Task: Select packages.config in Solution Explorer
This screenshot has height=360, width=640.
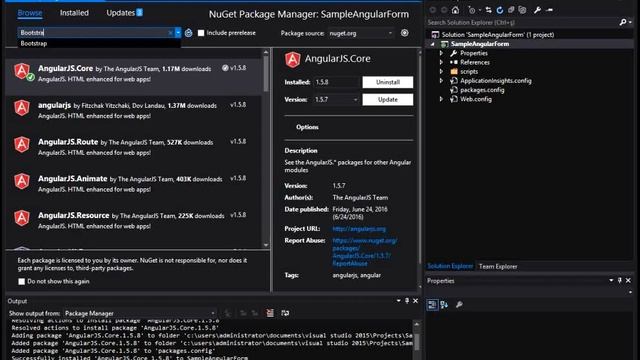Action: pos(482,90)
